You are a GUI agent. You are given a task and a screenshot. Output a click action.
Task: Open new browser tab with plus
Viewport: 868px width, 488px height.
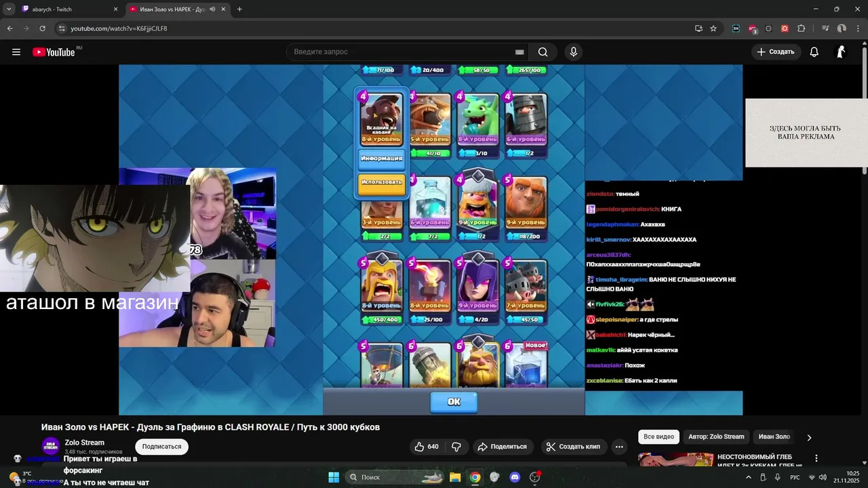tap(239, 9)
